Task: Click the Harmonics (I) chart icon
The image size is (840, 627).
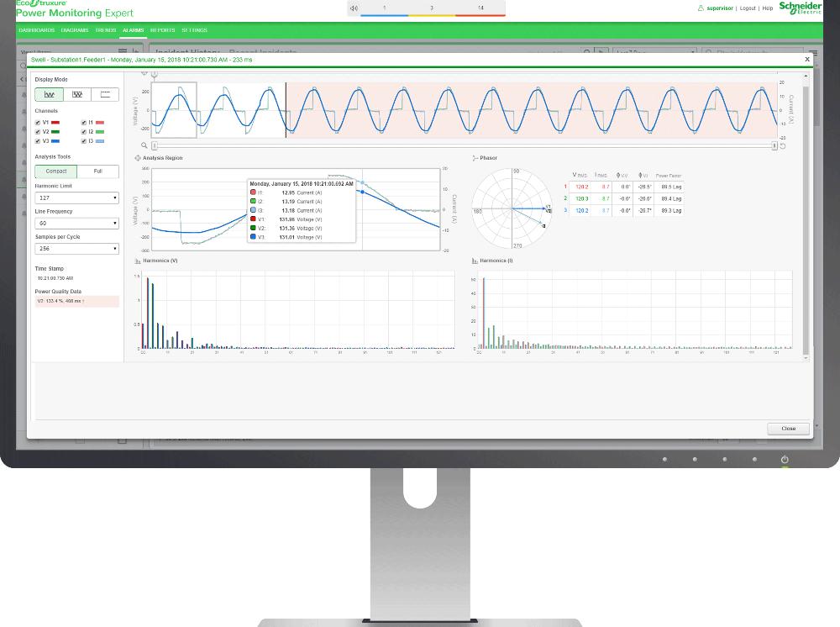Action: 475,261
